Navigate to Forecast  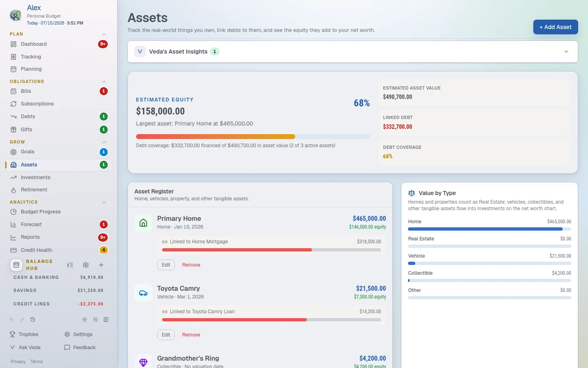point(59,224)
